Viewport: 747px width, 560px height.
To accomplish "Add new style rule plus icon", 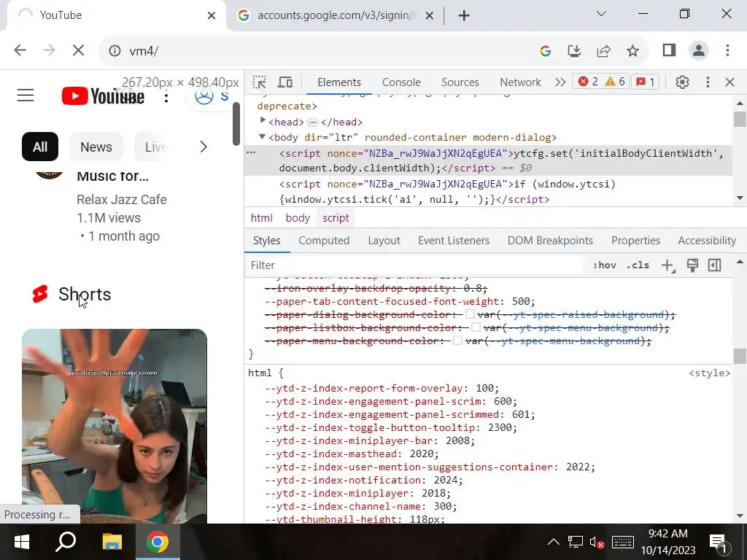I will click(668, 265).
